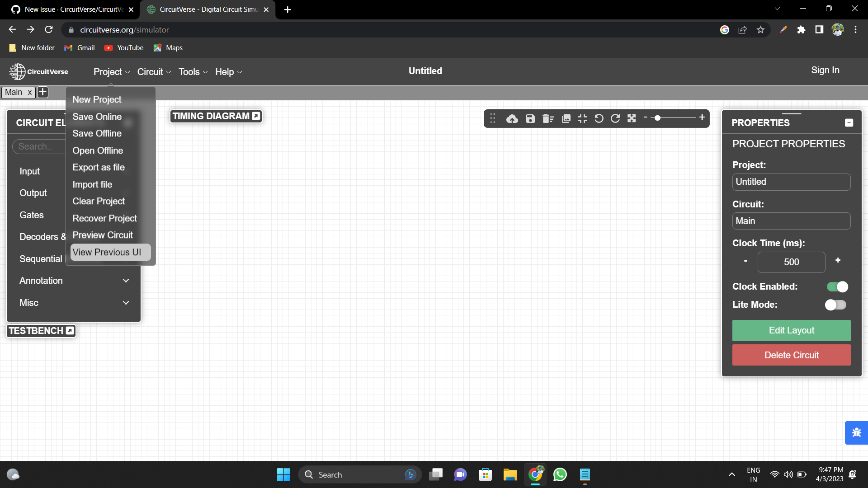Screen dimensions: 868x488
Task: Save the project online via cloud icon
Action: tap(512, 118)
